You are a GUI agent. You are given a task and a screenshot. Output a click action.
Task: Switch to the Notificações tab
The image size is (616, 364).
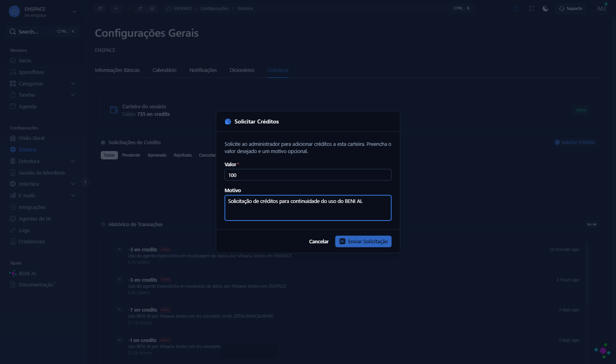203,70
